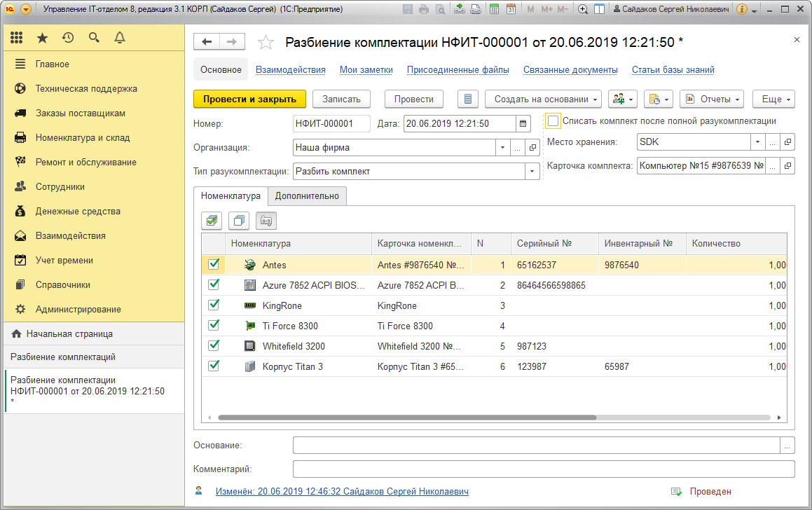Open the Изменён history link
Viewport: 812px width, 510px height.
pyautogui.click(x=342, y=491)
